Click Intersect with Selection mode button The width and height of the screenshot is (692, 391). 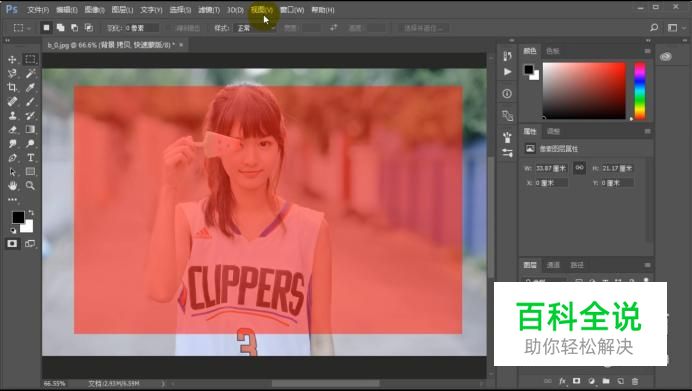[89, 28]
